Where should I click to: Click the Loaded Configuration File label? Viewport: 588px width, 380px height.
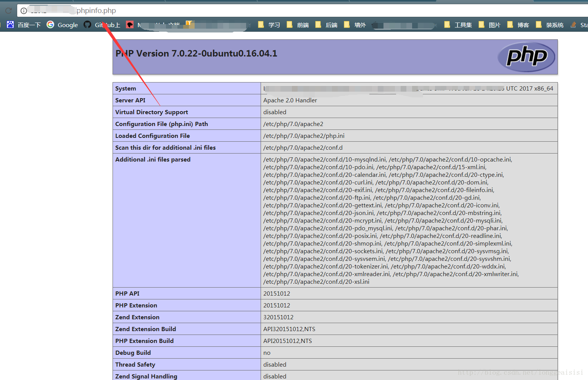tap(152, 136)
